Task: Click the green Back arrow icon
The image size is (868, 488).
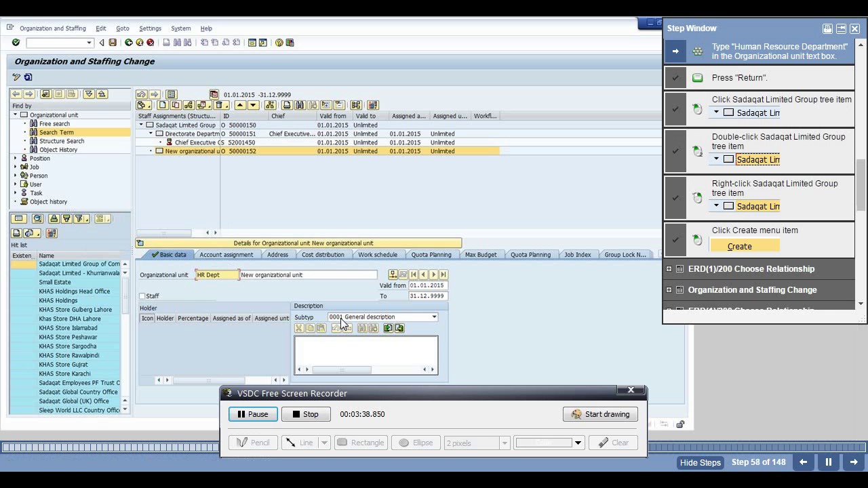Action: pyautogui.click(x=129, y=43)
